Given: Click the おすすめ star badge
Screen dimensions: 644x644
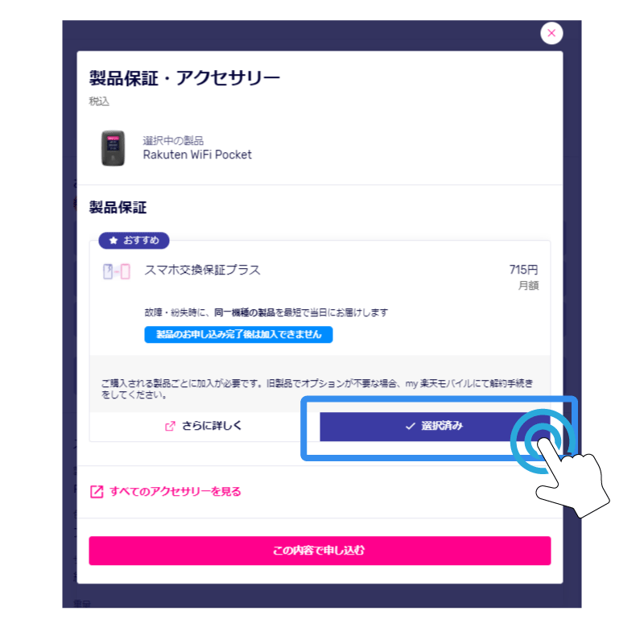Looking at the screenshot, I should [134, 240].
